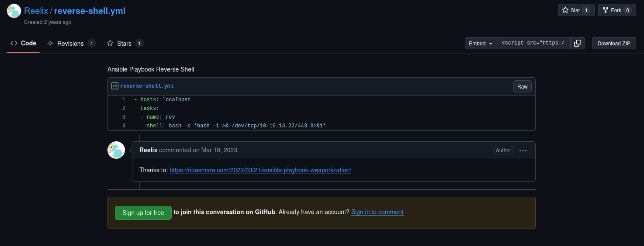
Task: Open the Reelix user profile link
Action: coord(36,11)
